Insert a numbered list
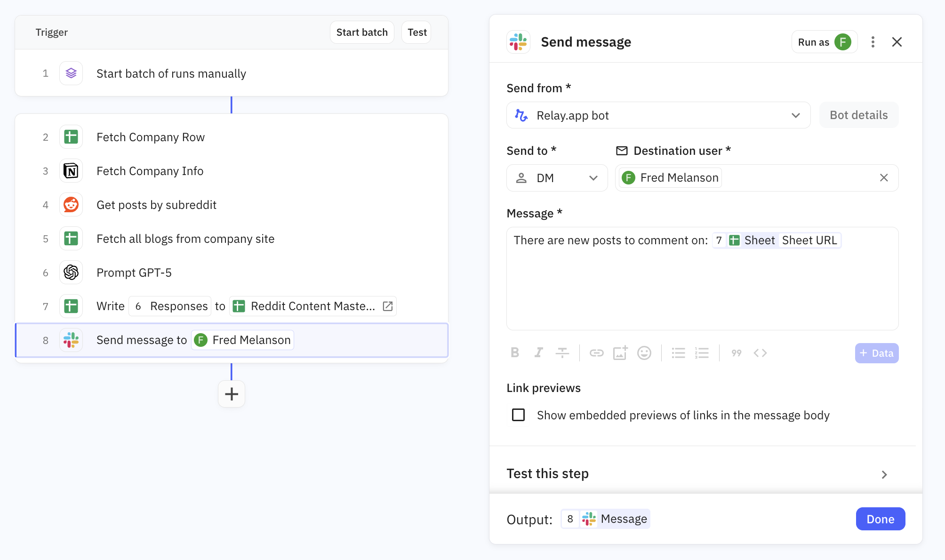The width and height of the screenshot is (945, 560). point(702,353)
